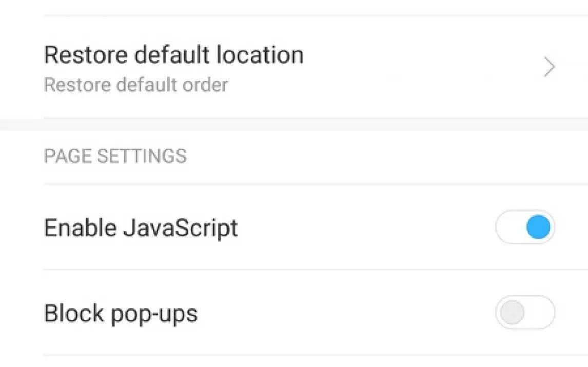
Task: Click the PAGE SETTINGS section header
Action: click(x=115, y=156)
